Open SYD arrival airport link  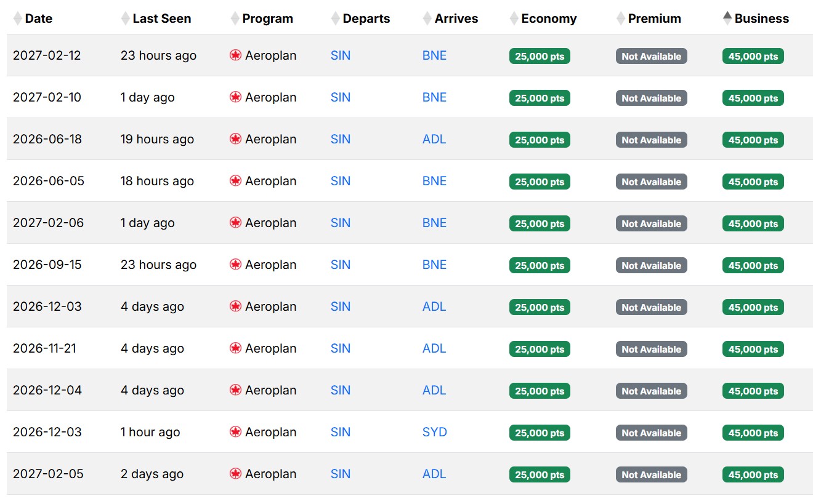(434, 432)
